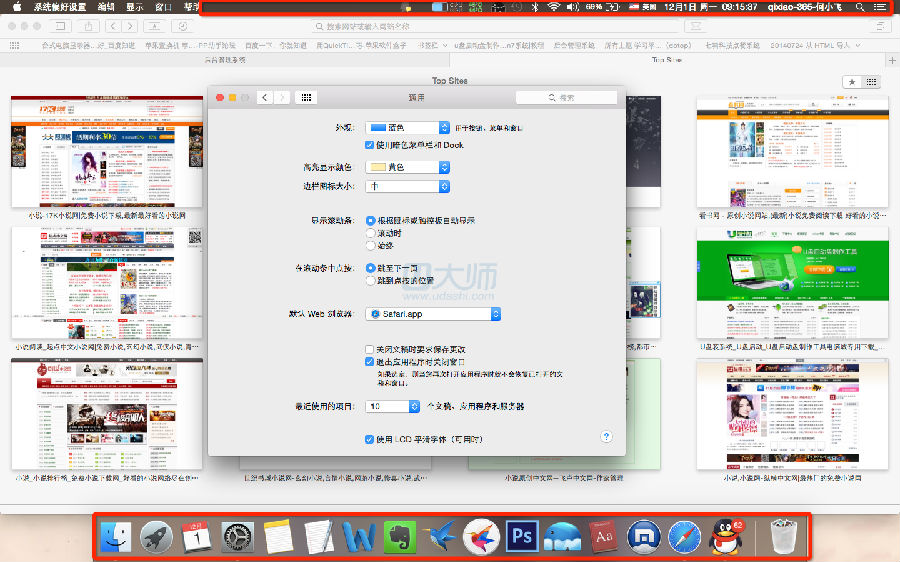This screenshot has height=562, width=900.
Task: Open the yellow highlight color selector
Action: tap(408, 167)
